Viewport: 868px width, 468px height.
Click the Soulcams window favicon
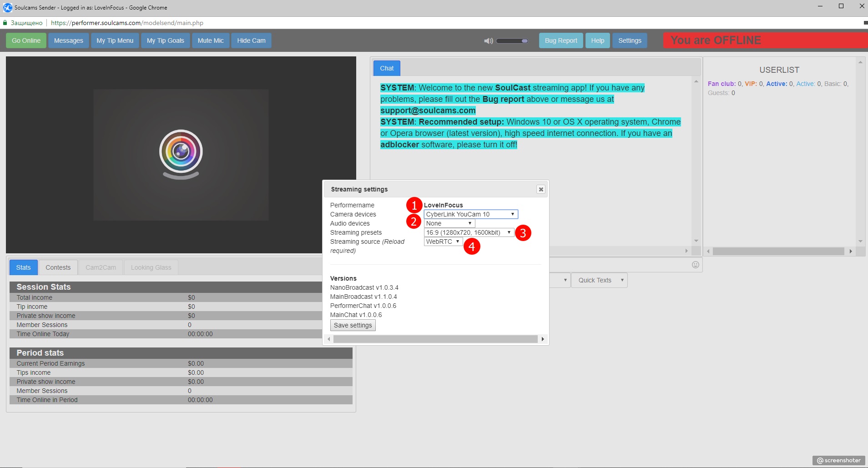(x=7, y=7)
